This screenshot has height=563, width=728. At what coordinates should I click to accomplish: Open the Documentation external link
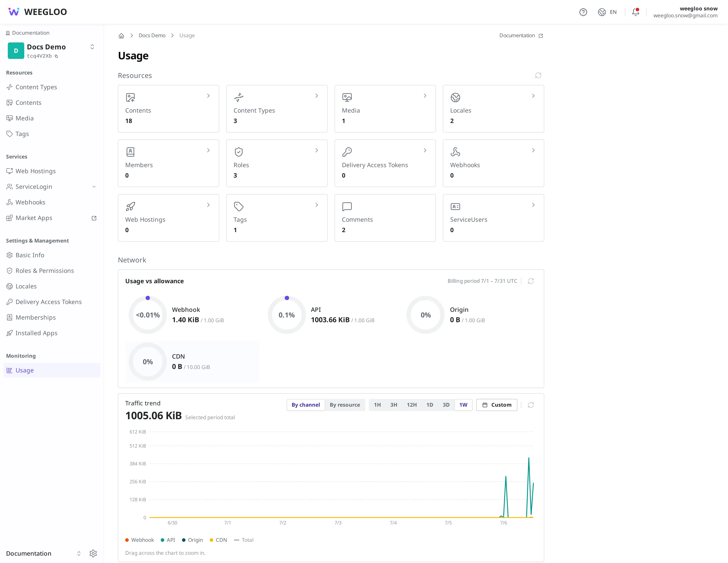(521, 36)
